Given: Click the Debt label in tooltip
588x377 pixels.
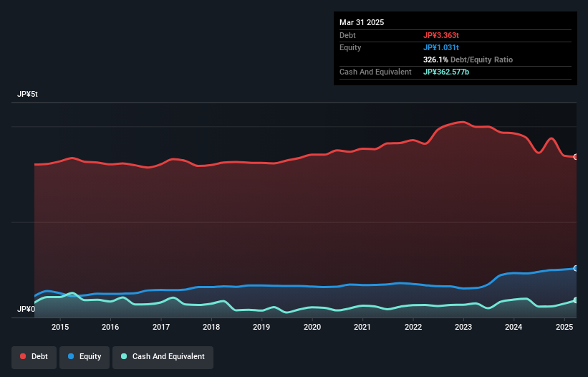Looking at the screenshot, I should click(x=347, y=35).
